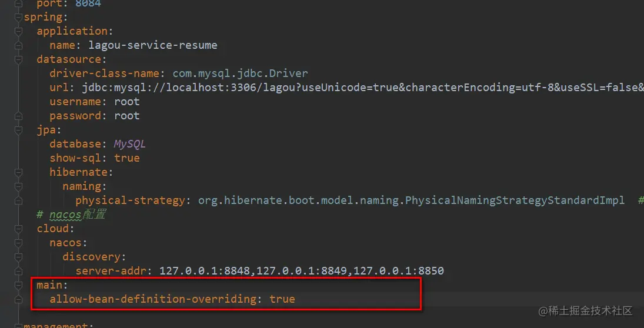This screenshot has width=644, height=328.
Task: Click the jpa key
Action: 46,130
